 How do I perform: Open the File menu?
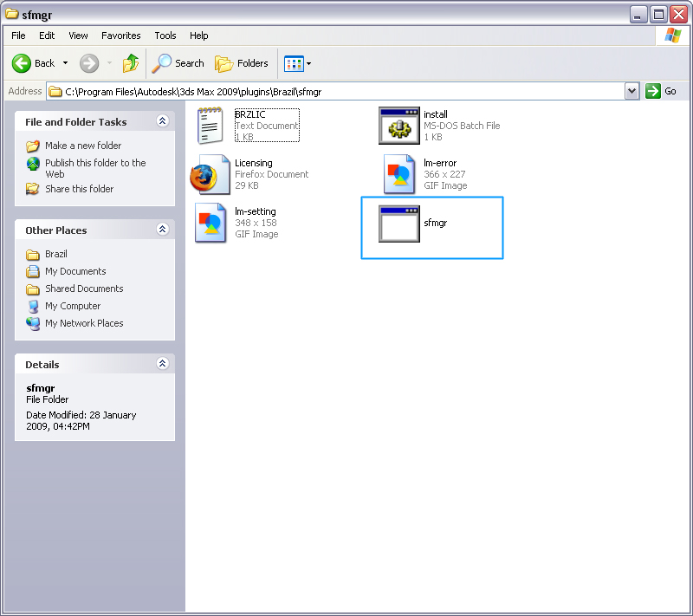[x=18, y=36]
